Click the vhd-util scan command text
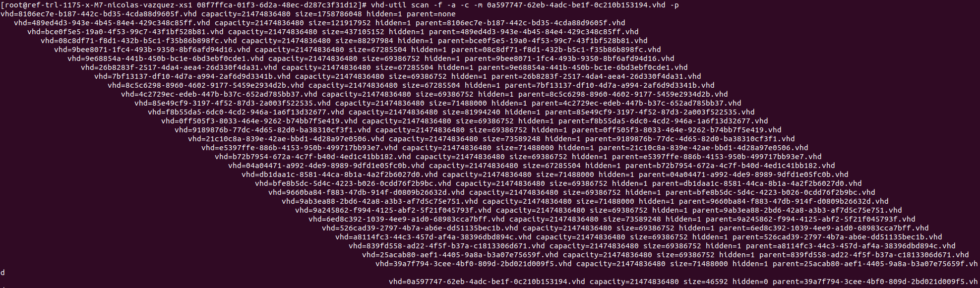The width and height of the screenshot is (980, 288). (525, 5)
